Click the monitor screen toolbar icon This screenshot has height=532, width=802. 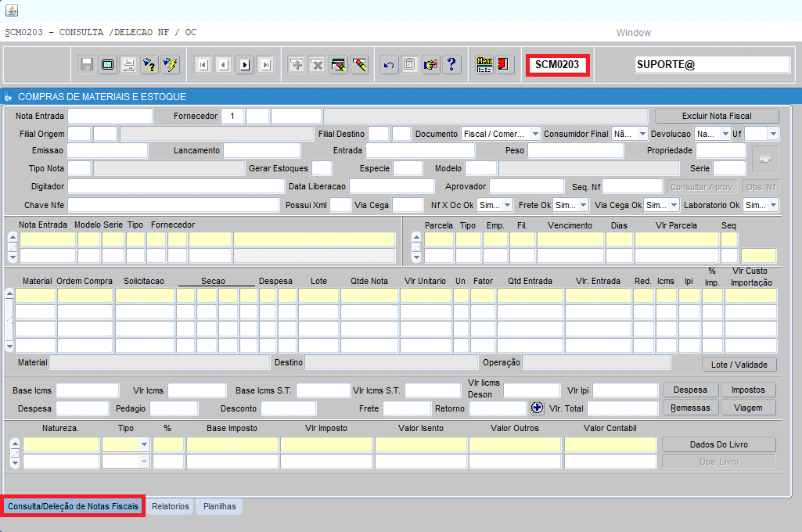(108, 64)
